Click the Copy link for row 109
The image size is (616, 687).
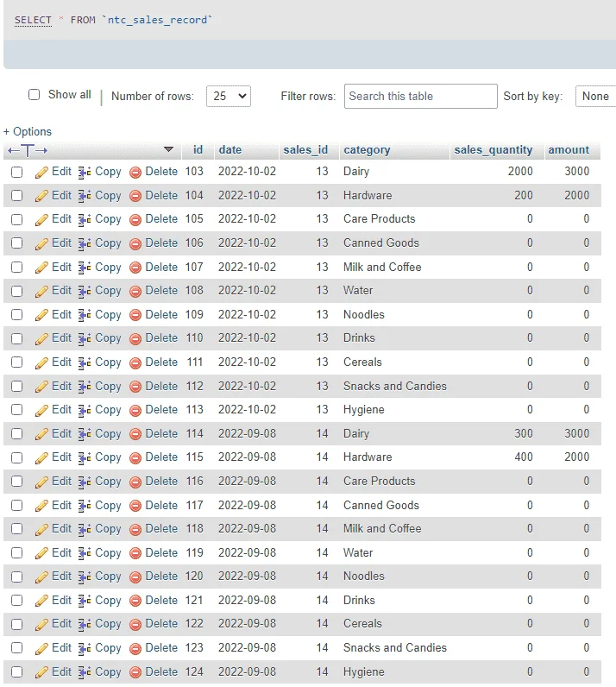[108, 315]
